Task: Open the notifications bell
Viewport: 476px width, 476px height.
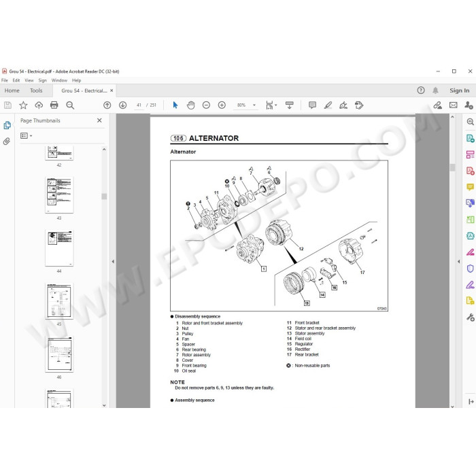Action: (435, 90)
